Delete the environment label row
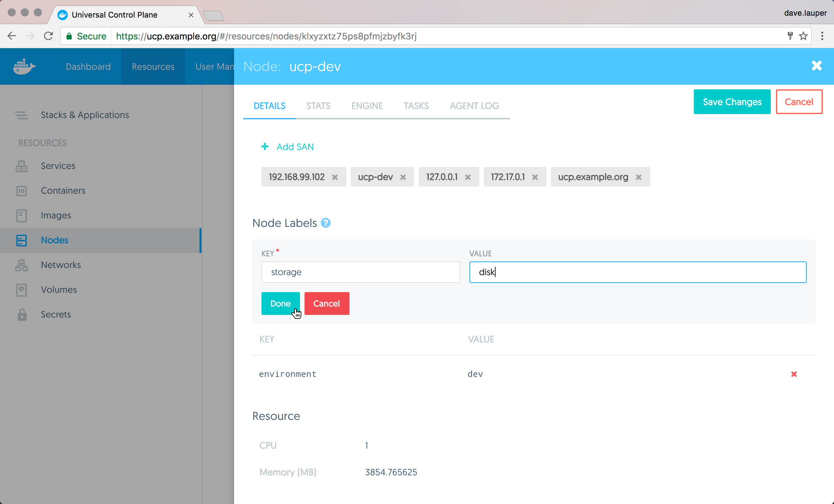The width and height of the screenshot is (834, 504). (x=794, y=374)
